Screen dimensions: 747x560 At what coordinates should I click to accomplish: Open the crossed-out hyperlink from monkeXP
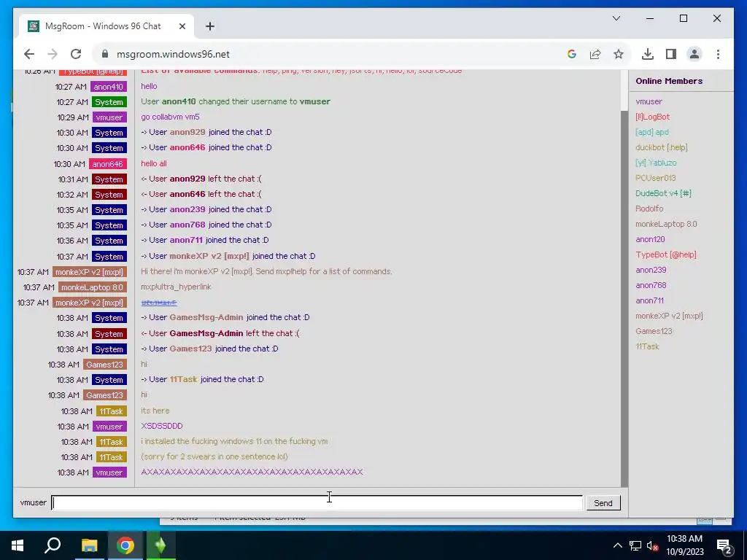(x=158, y=303)
